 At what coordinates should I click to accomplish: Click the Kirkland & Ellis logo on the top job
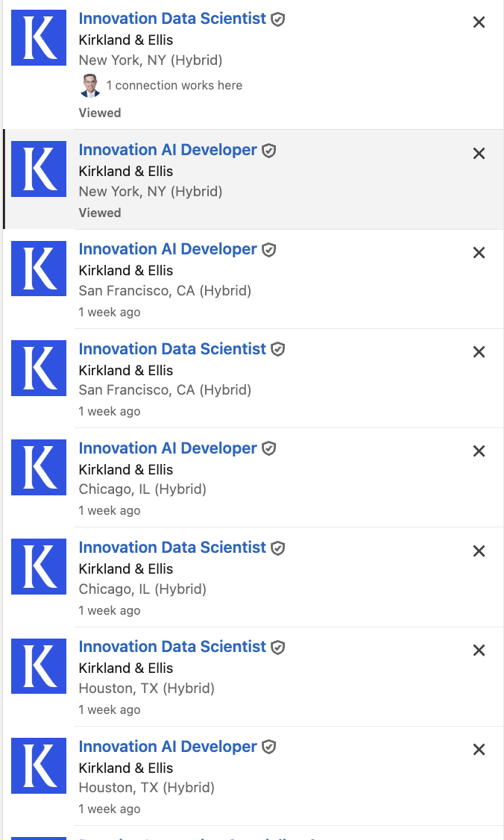click(38, 37)
